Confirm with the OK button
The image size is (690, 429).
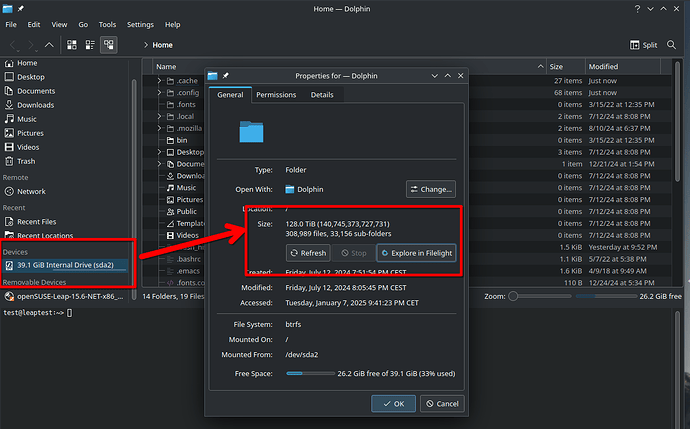pos(393,403)
